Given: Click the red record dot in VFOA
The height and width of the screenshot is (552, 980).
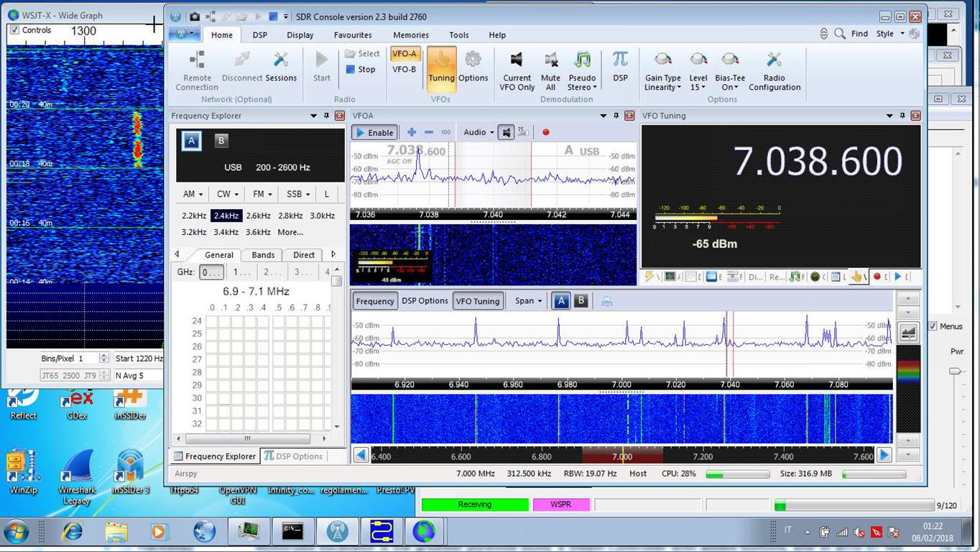Looking at the screenshot, I should click(x=546, y=132).
